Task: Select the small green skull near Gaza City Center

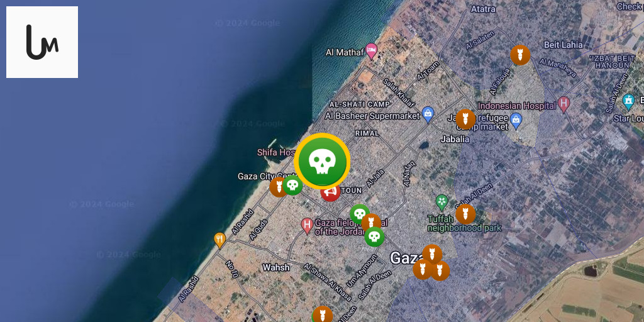Action: coord(292,186)
